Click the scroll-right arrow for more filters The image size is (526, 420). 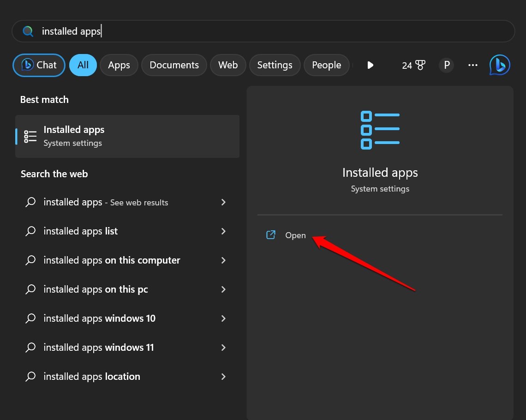coord(370,65)
